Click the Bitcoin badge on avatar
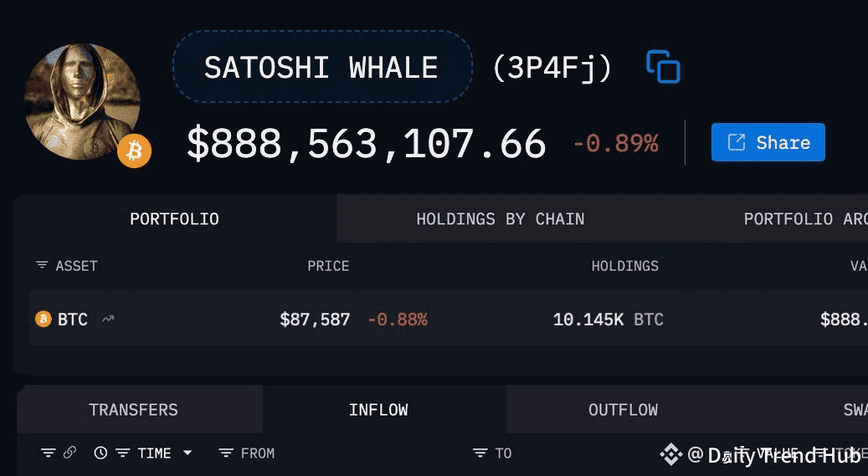Image resolution: width=868 pixels, height=476 pixels. pyautogui.click(x=134, y=151)
